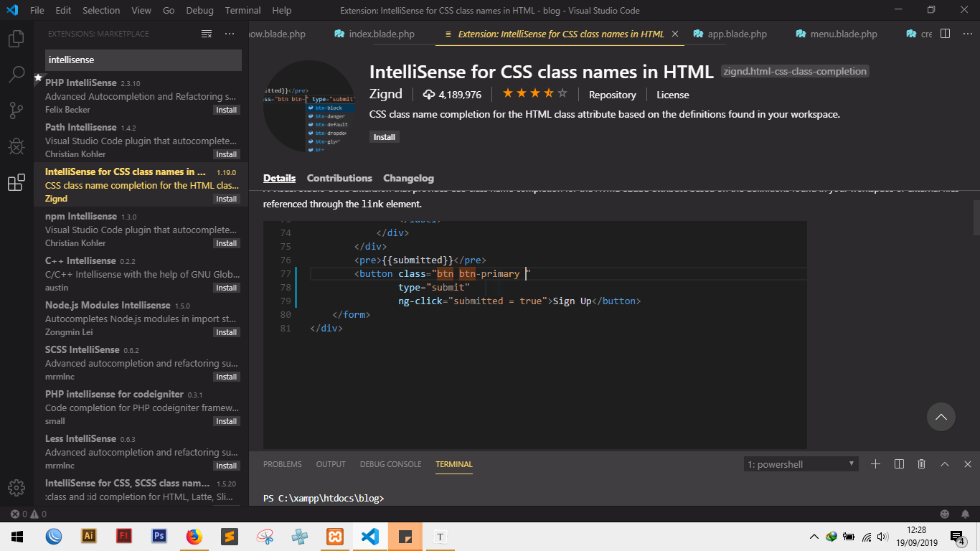Select PHP intellisense for codeigniter item

point(141,407)
